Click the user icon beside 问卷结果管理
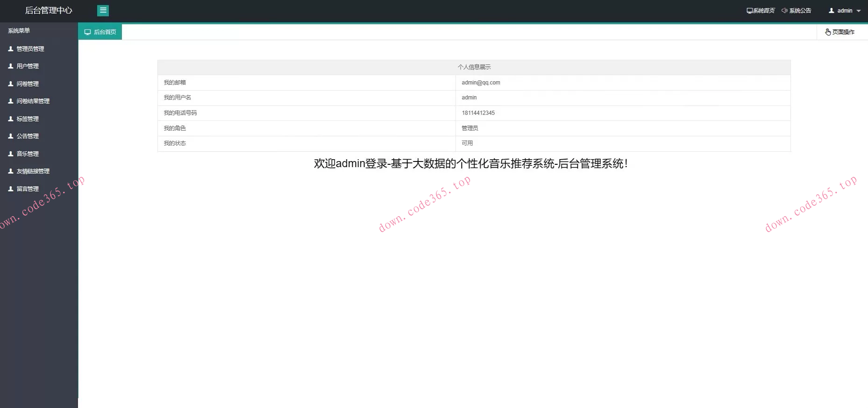The image size is (868, 408). [11, 101]
